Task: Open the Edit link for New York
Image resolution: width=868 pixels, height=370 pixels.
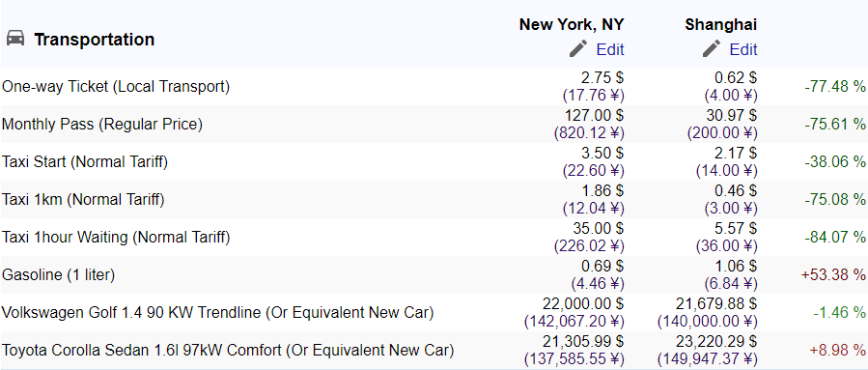Action: coord(610,50)
